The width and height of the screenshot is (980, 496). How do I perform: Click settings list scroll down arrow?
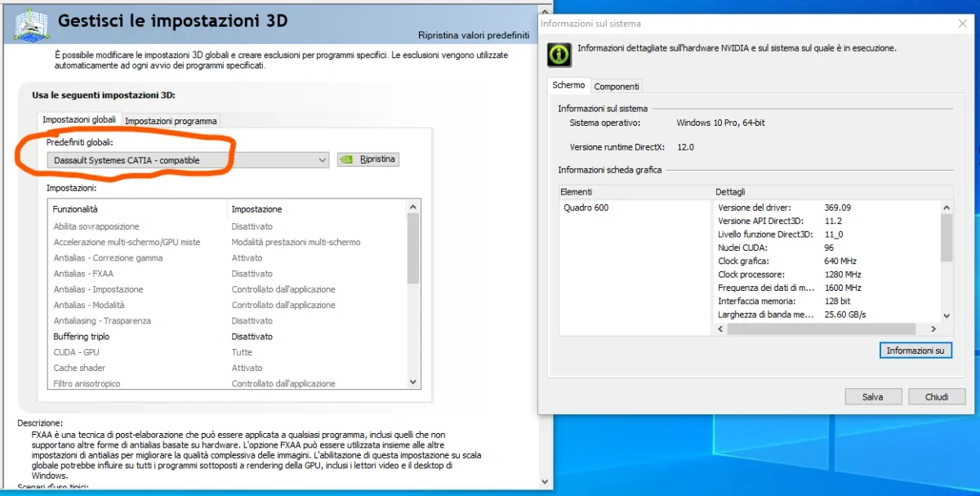pyautogui.click(x=412, y=382)
